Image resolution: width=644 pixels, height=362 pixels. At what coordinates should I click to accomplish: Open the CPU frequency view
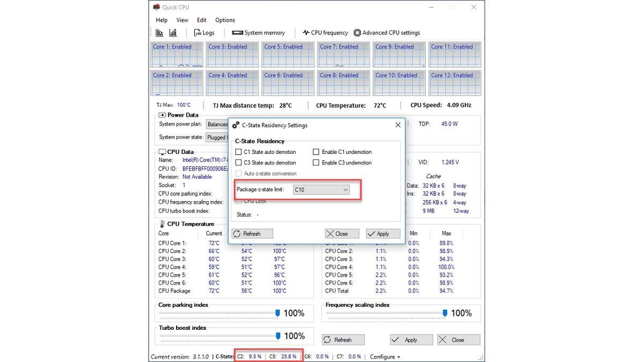[325, 32]
